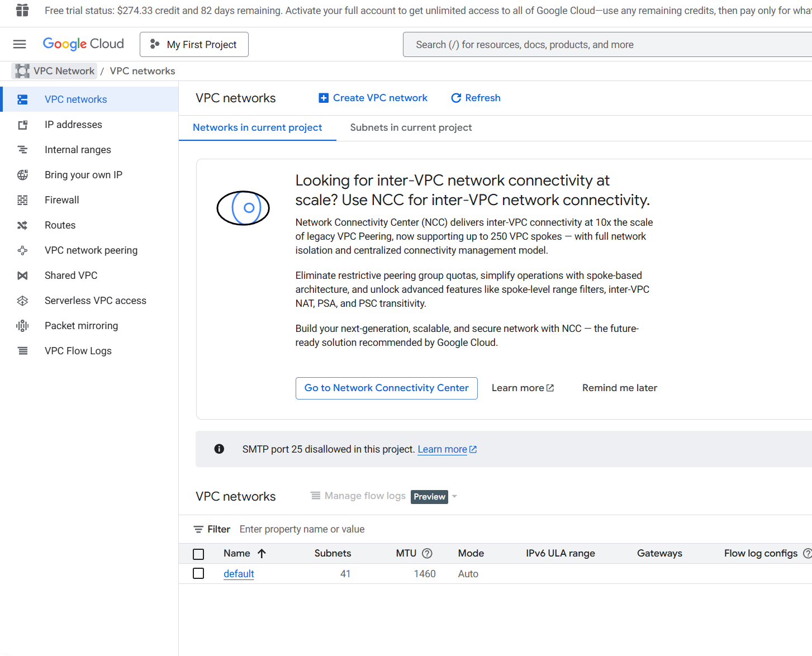Open VPC Flow Logs in the sidebar

pyautogui.click(x=89, y=351)
